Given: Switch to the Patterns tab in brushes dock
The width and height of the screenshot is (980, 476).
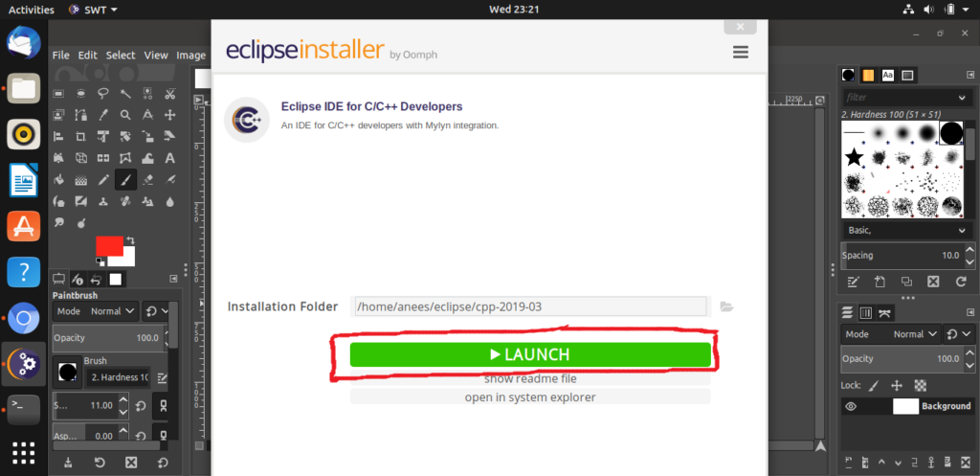Looking at the screenshot, I should pyautogui.click(x=868, y=75).
